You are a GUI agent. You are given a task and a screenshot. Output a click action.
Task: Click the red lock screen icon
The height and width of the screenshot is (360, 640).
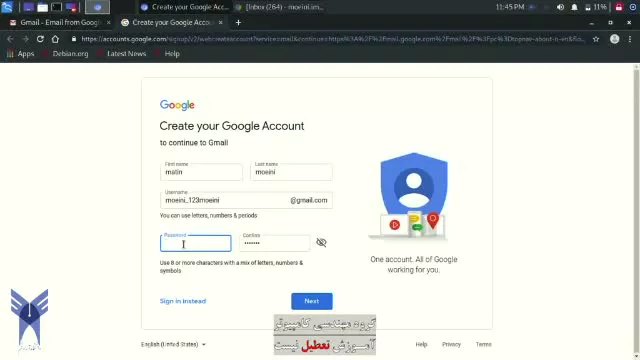(x=619, y=7)
